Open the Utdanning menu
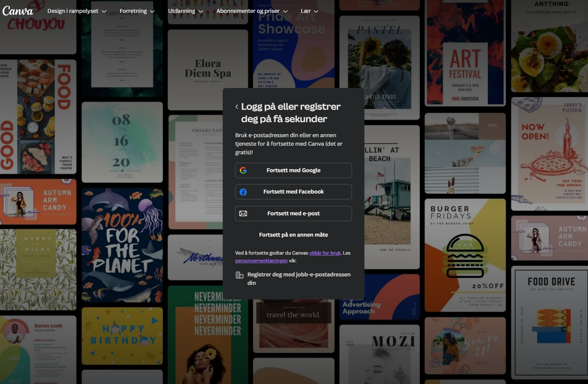Image resolution: width=588 pixels, height=384 pixels. 186,11
